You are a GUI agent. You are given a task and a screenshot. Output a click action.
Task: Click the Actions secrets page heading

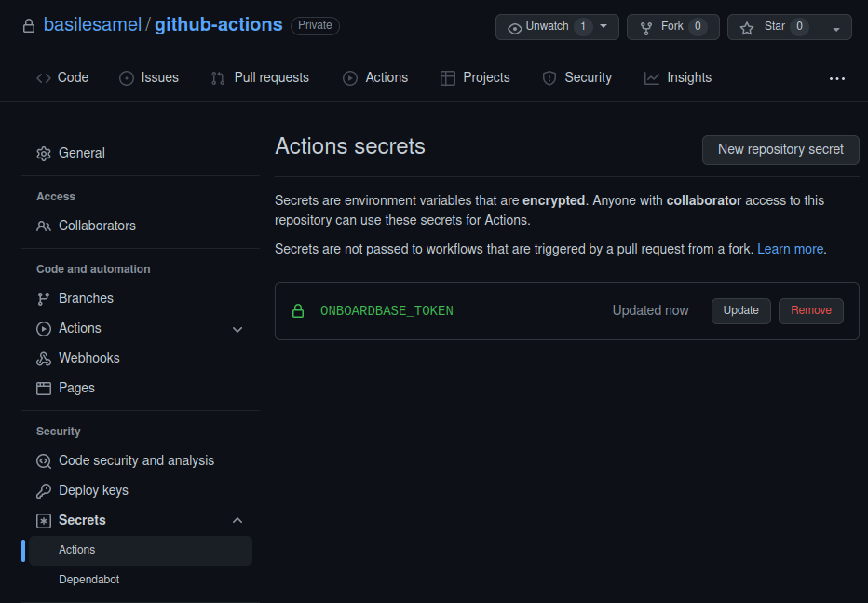(350, 146)
